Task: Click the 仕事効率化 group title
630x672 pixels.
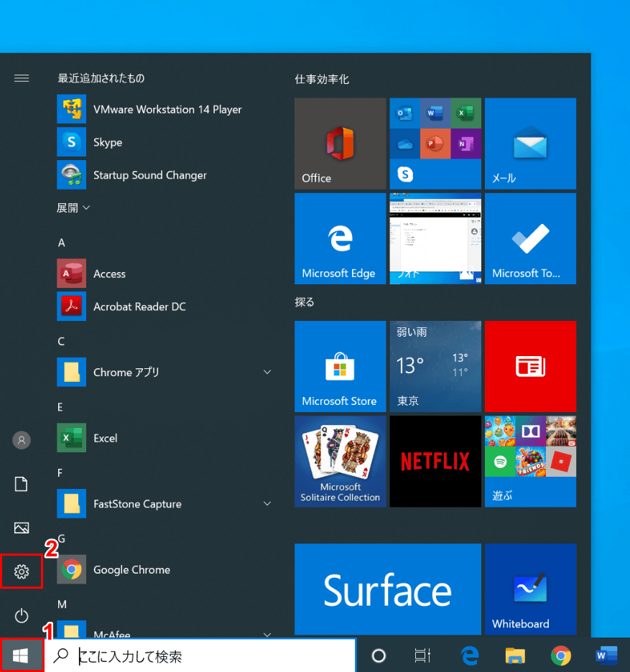Action: (x=322, y=79)
